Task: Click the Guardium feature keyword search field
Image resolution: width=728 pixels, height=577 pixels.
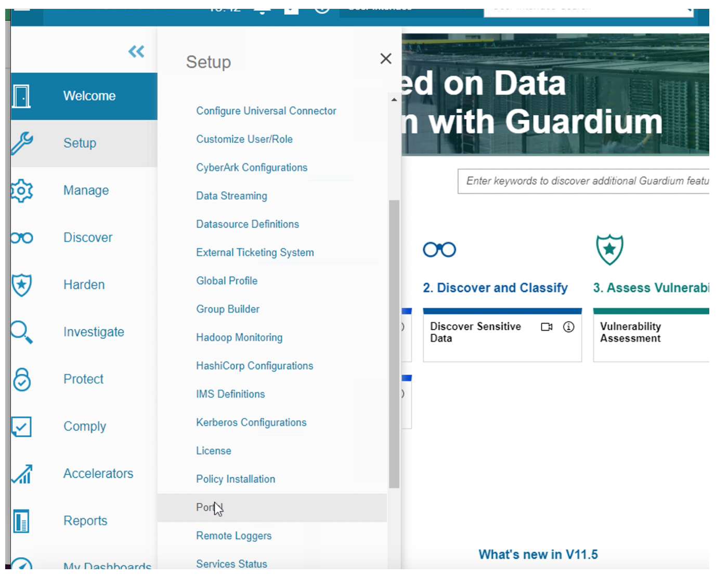Action: click(x=583, y=181)
